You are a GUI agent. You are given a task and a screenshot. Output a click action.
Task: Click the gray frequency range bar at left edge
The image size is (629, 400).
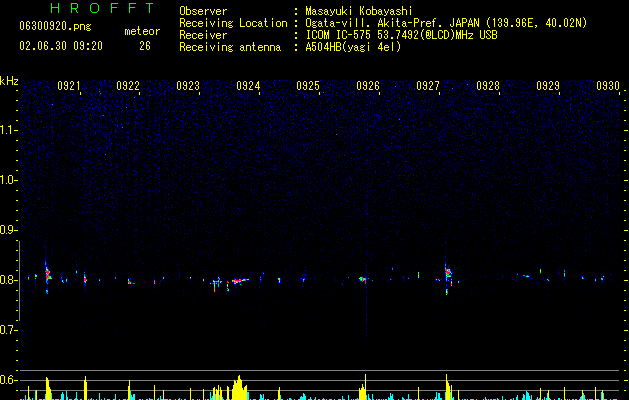click(19, 281)
